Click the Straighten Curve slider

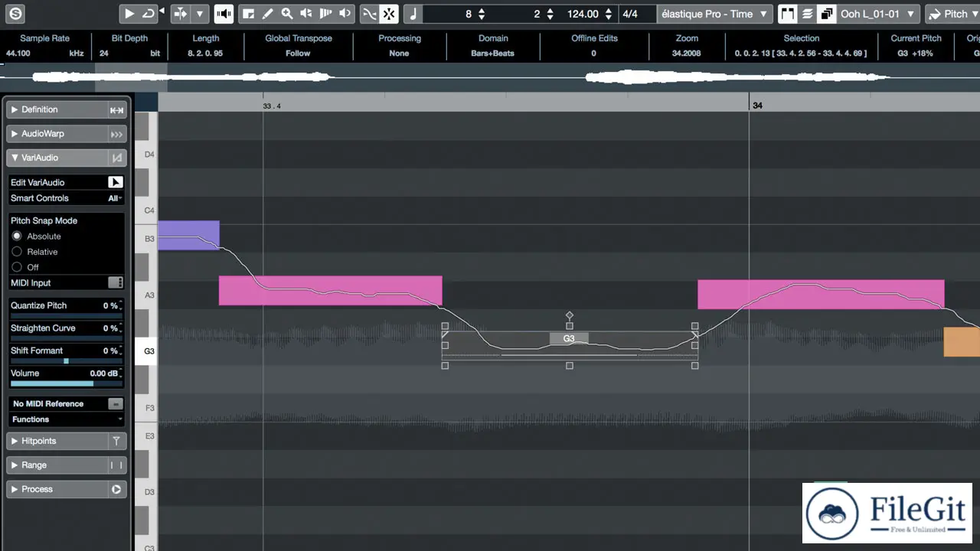(66, 338)
